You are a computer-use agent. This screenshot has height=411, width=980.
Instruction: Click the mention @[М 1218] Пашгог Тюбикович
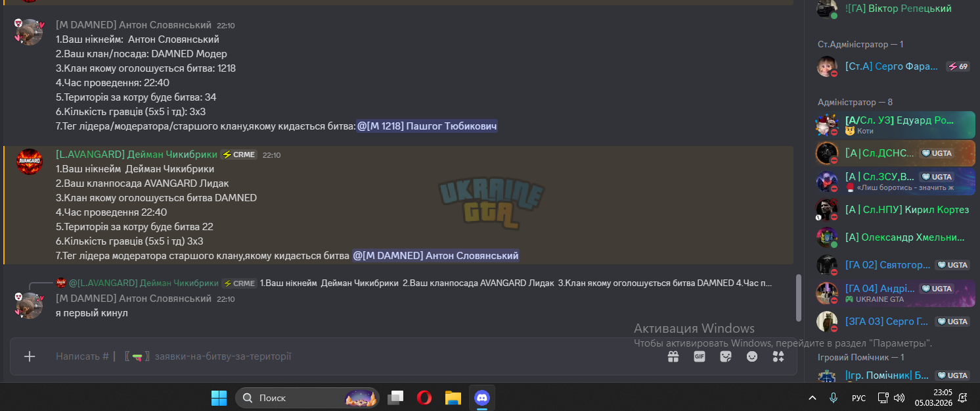click(x=426, y=126)
